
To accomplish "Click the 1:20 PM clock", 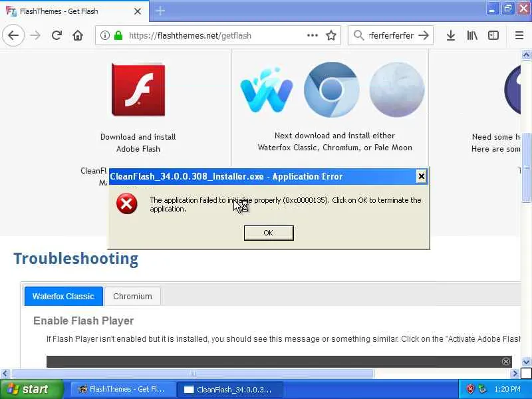I will 507,389.
